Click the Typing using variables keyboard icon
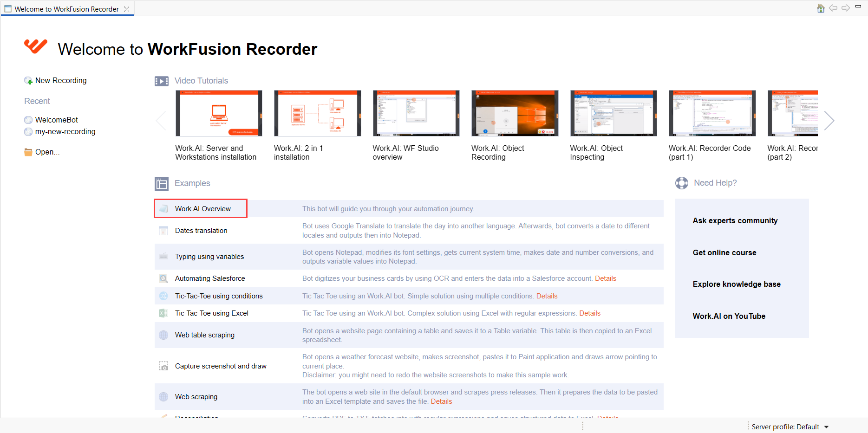 coord(163,257)
